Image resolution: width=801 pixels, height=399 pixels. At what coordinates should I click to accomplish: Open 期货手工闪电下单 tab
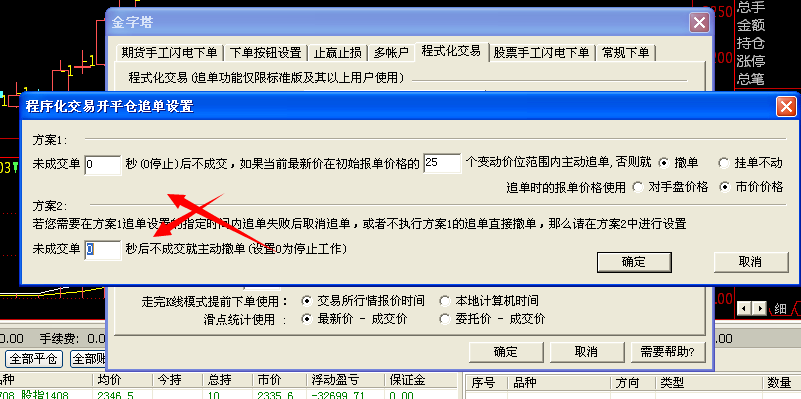click(x=169, y=53)
